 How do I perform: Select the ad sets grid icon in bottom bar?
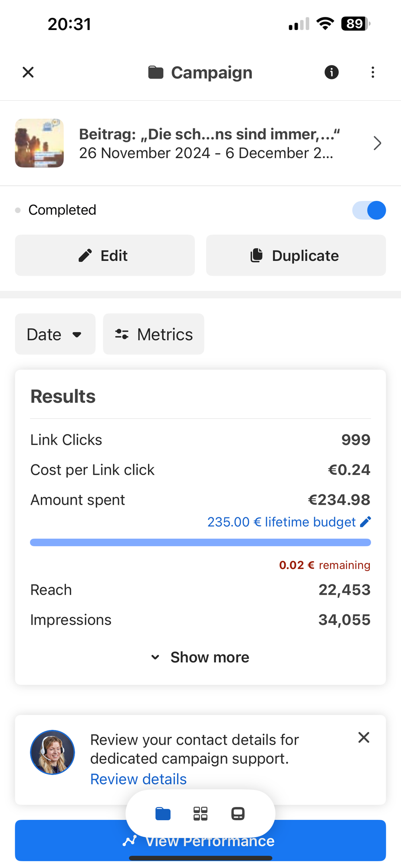(200, 814)
